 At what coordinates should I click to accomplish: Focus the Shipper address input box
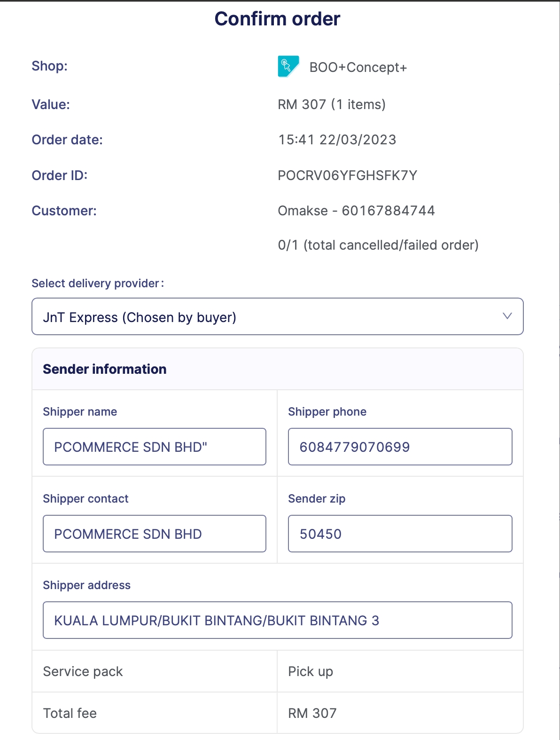(277, 620)
